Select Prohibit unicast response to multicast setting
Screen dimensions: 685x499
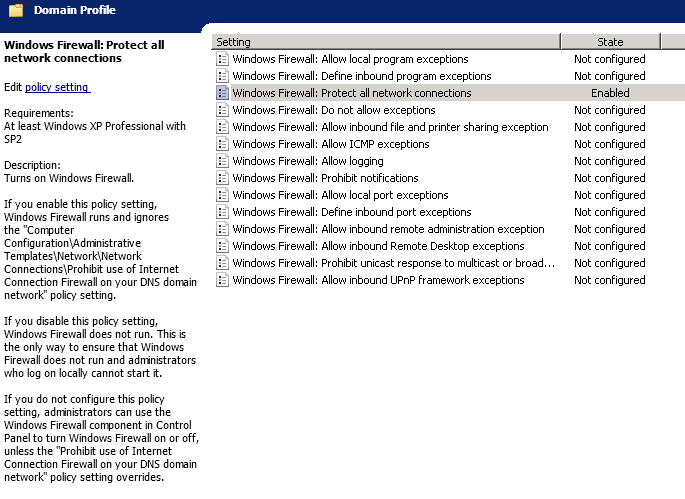393,263
